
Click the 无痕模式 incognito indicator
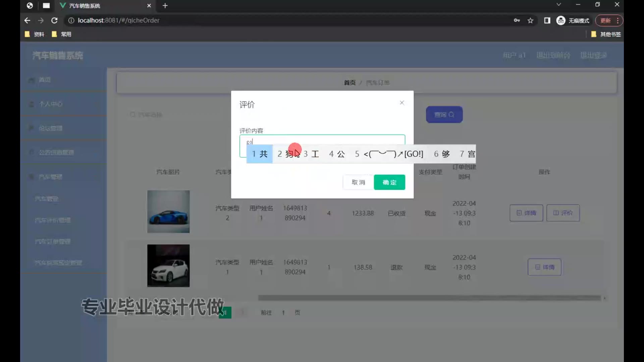tap(573, 20)
